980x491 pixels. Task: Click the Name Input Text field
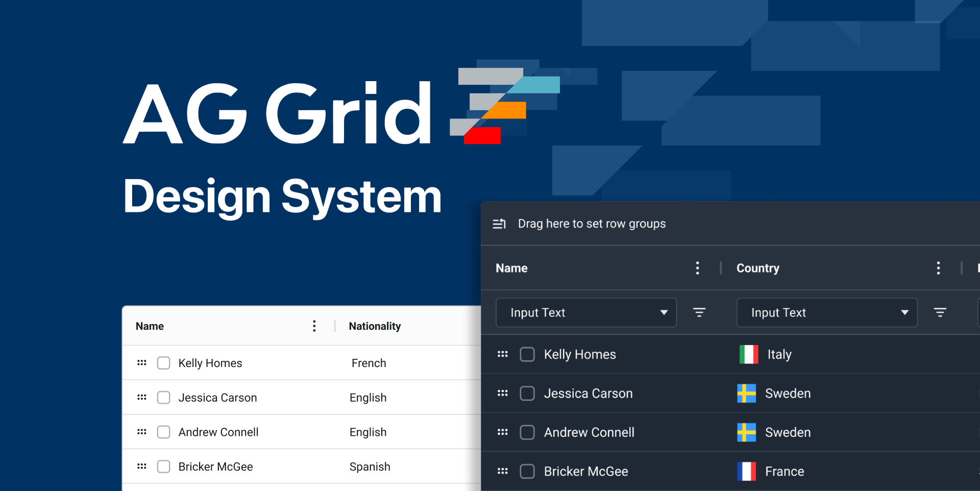click(x=561, y=312)
